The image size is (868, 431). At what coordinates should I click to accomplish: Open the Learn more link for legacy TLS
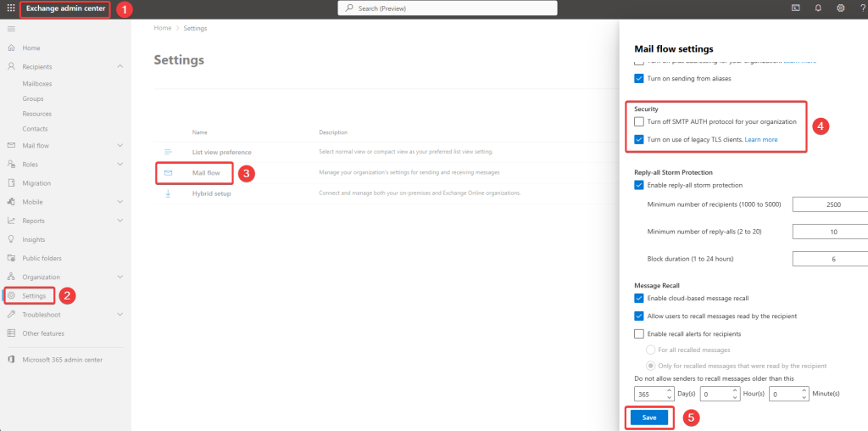760,139
